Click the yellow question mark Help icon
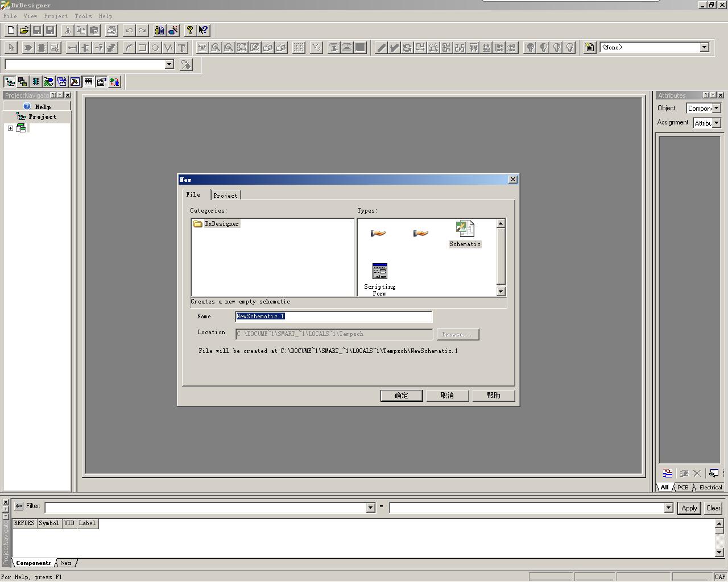Viewport: 728px width, 582px height. point(190,30)
